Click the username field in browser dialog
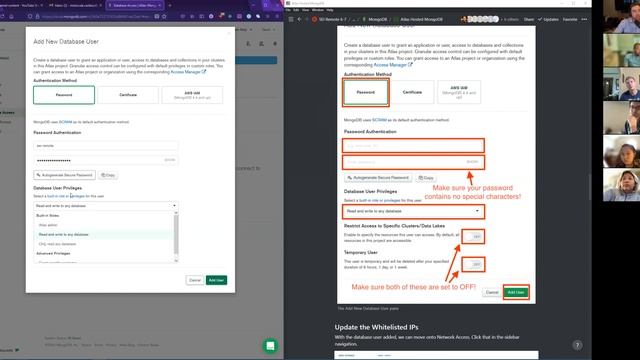The width and height of the screenshot is (640, 360). tap(106, 145)
